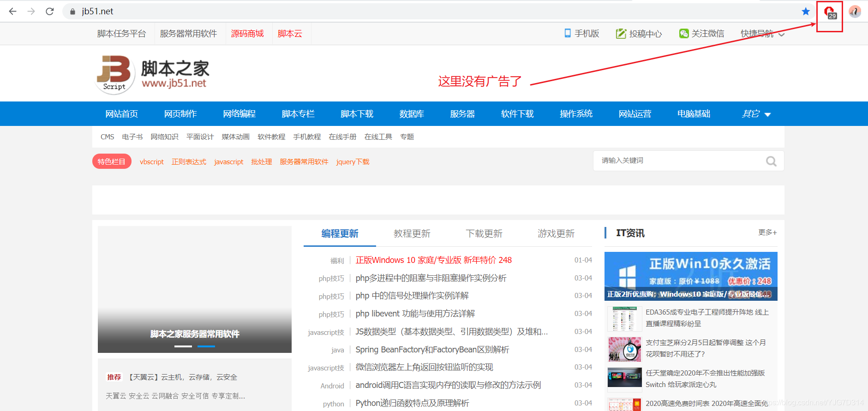Open the 天翼云 云主机 recommended link
868x411 pixels.
point(182,377)
